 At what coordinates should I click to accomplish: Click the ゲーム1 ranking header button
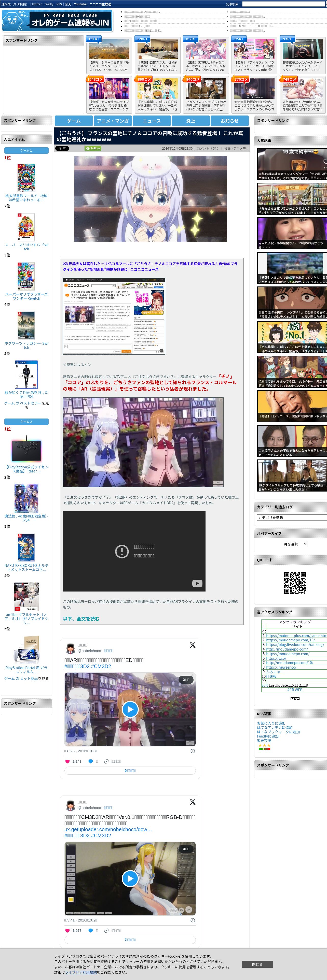point(26,150)
